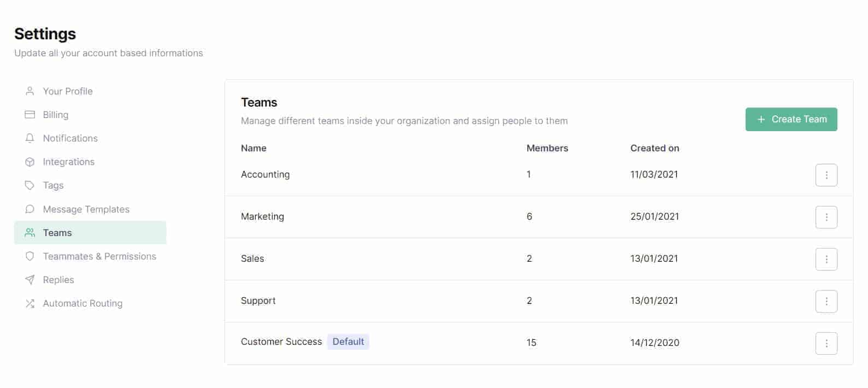
Task: Go to the Billing settings section
Action: 56,115
